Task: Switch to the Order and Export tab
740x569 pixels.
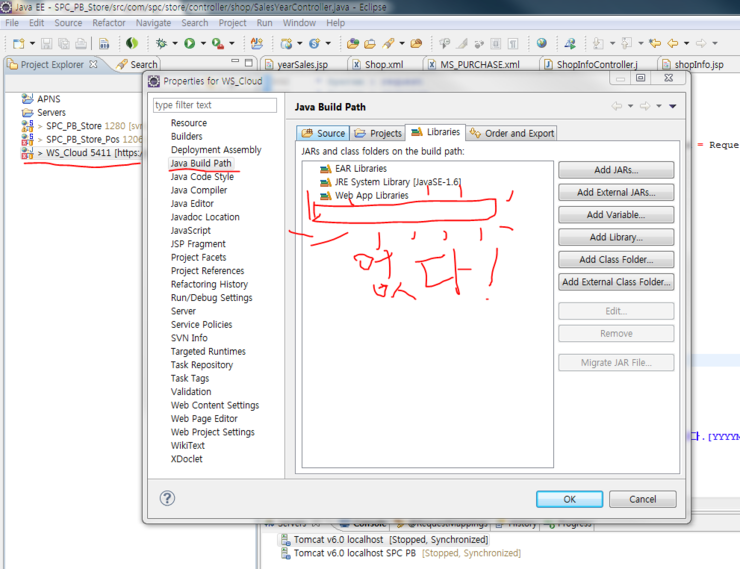Action: click(512, 133)
